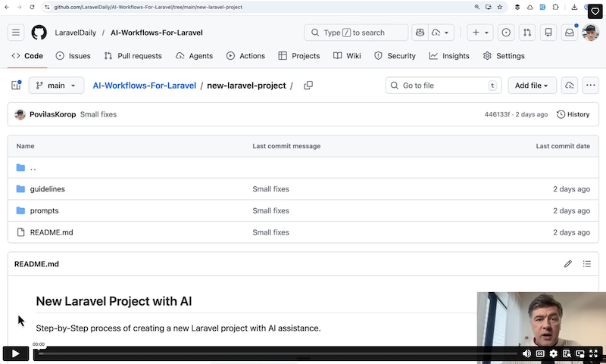The height and width of the screenshot is (364, 606).
Task: Open the README outline list icon
Action: tap(587, 264)
